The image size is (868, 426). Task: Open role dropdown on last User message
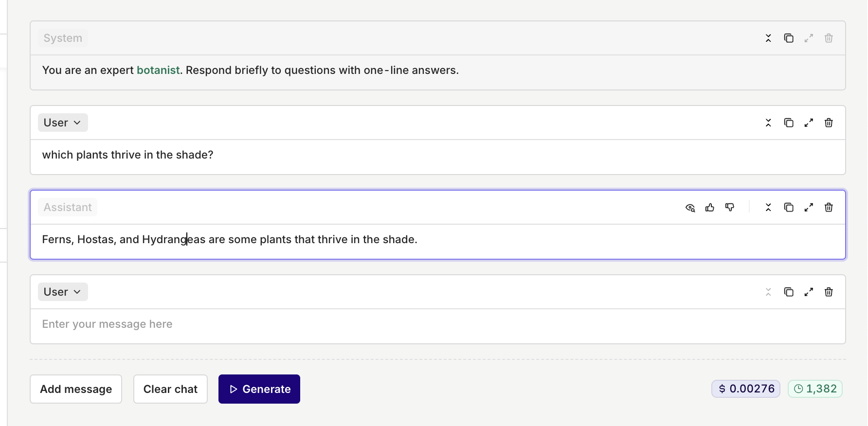coord(63,292)
